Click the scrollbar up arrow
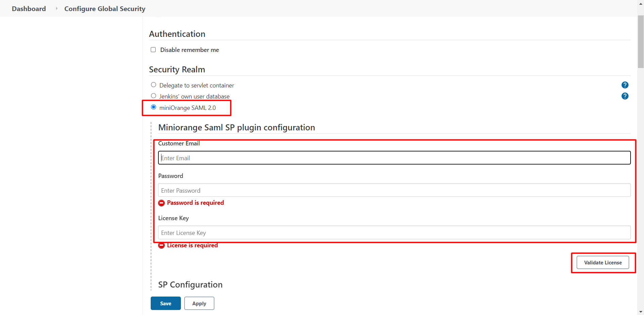This screenshot has width=644, height=315. (640, 3)
